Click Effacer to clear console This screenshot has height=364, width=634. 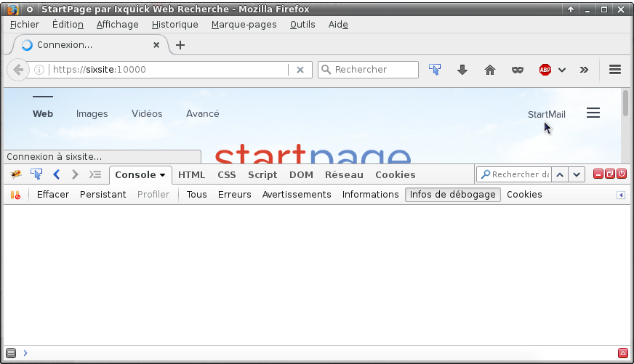53,194
